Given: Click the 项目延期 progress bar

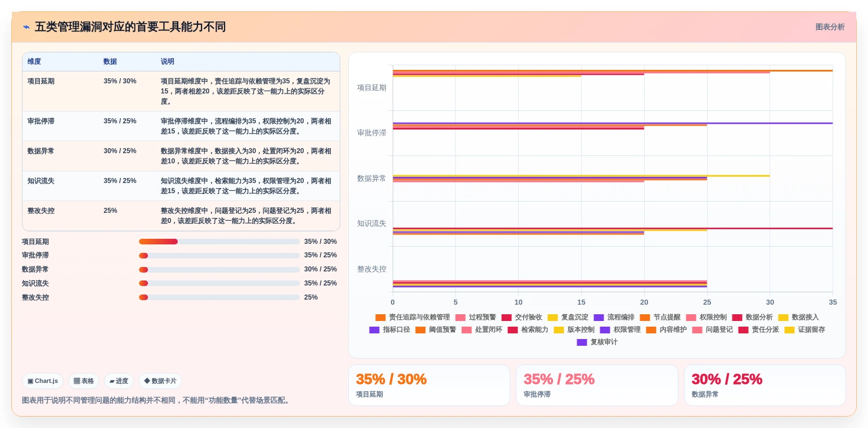Looking at the screenshot, I should tap(219, 242).
